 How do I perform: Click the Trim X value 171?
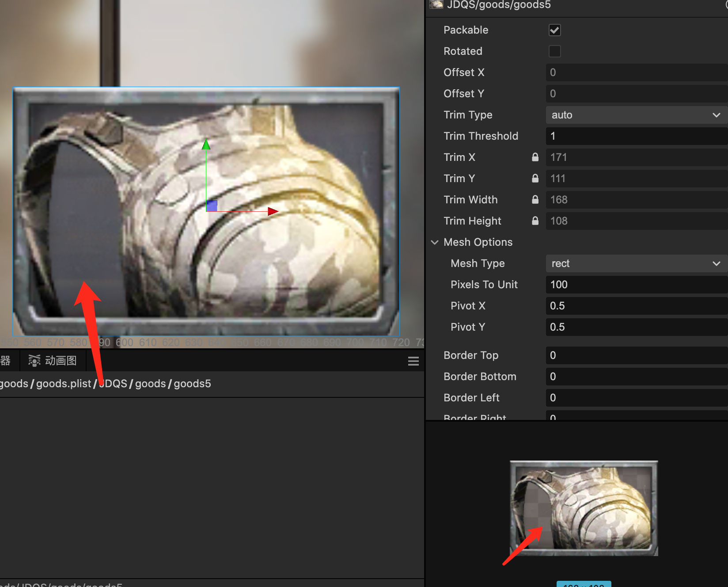click(637, 157)
